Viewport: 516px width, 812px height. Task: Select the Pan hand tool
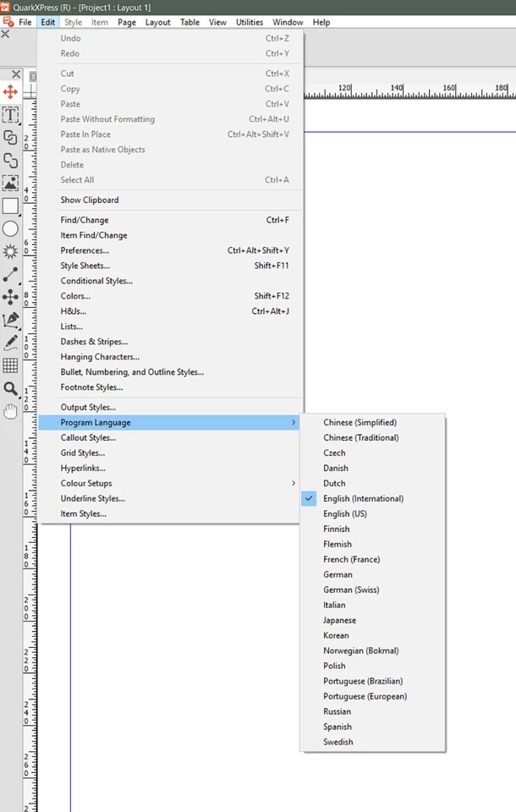point(10,412)
